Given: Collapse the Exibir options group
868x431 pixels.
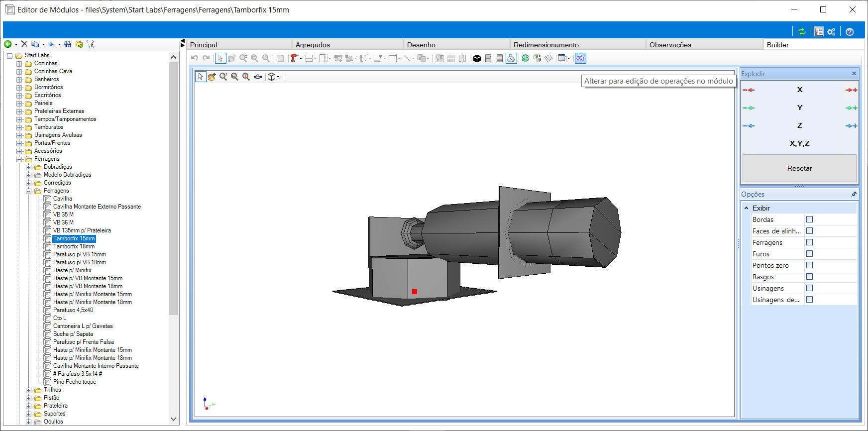Looking at the screenshot, I should (746, 208).
